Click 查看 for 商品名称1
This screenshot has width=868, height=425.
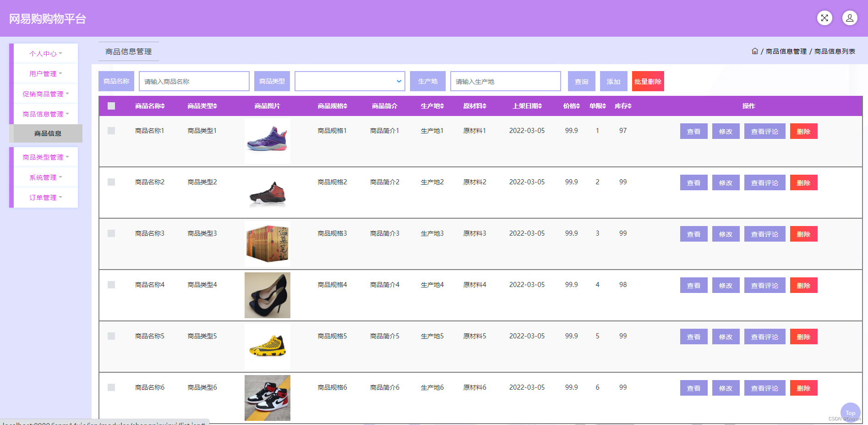[694, 131]
